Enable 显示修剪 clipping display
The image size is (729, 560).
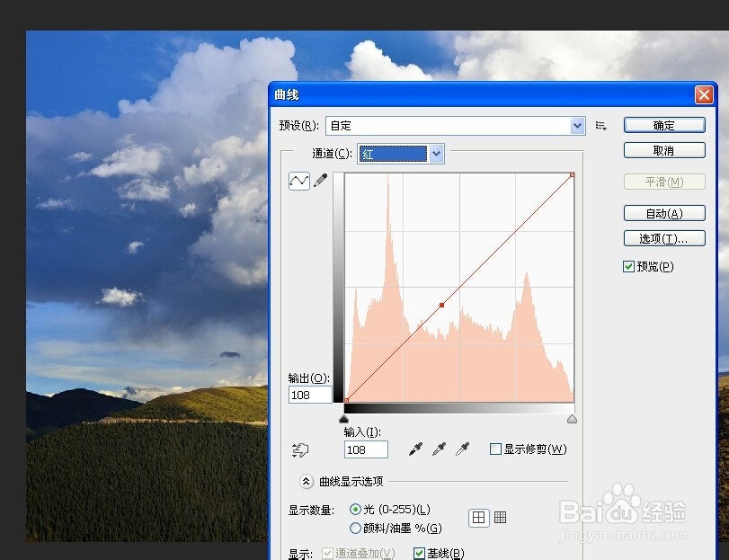(x=495, y=449)
